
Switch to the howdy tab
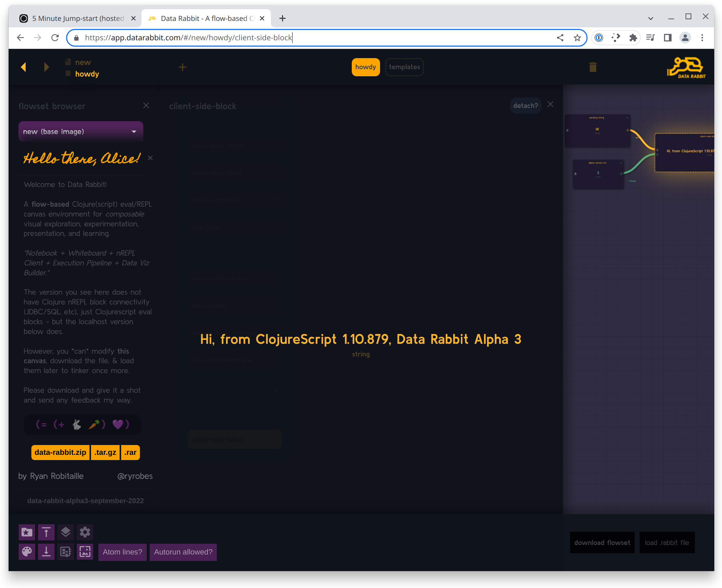click(366, 67)
